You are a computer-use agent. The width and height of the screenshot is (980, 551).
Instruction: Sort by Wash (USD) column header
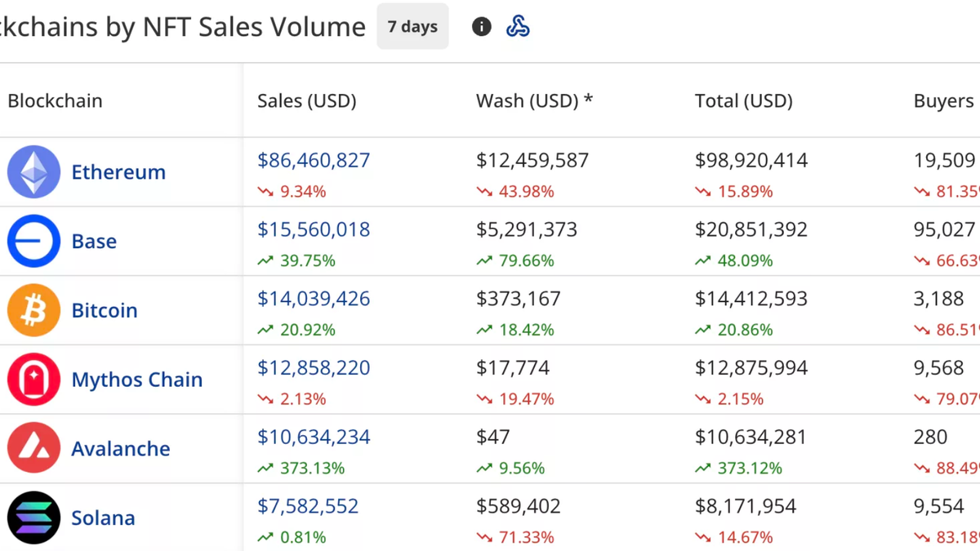[535, 101]
